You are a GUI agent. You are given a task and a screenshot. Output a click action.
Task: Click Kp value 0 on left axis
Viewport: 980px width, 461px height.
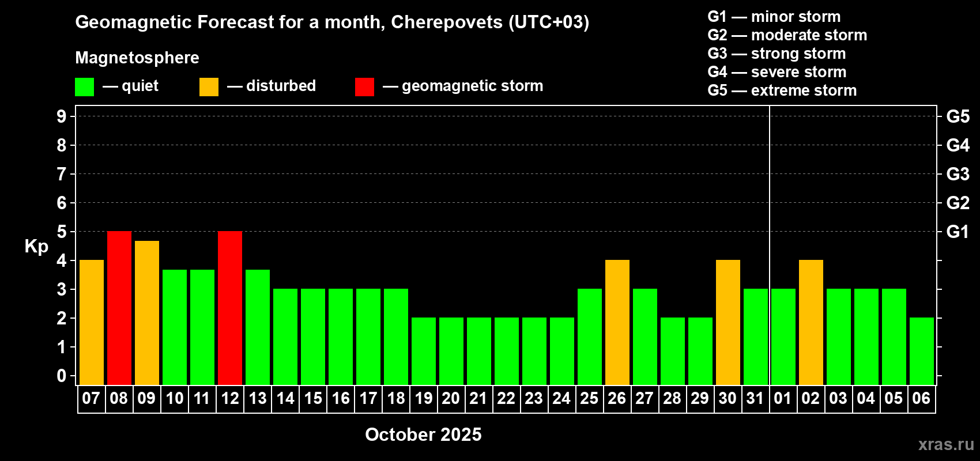[62, 376]
